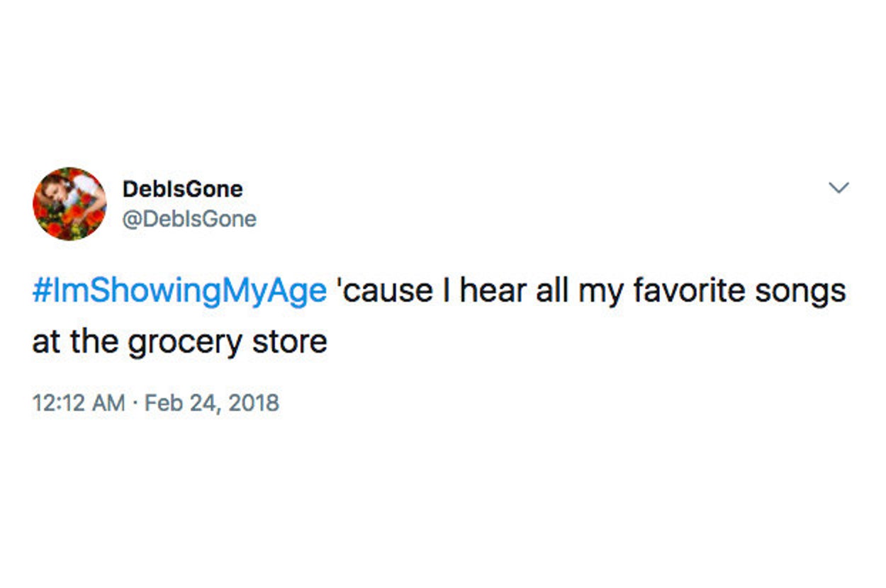Click the word "'cause" in the tweet

pos(386,291)
